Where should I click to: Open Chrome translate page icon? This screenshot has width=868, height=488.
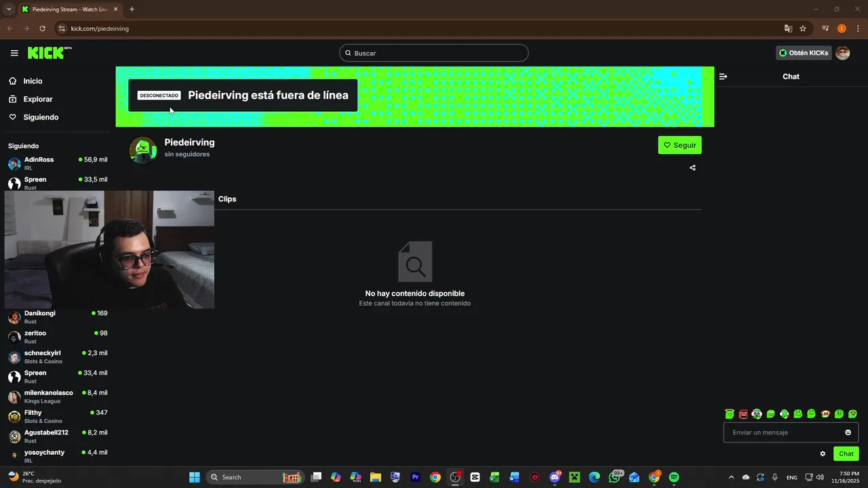788,28
